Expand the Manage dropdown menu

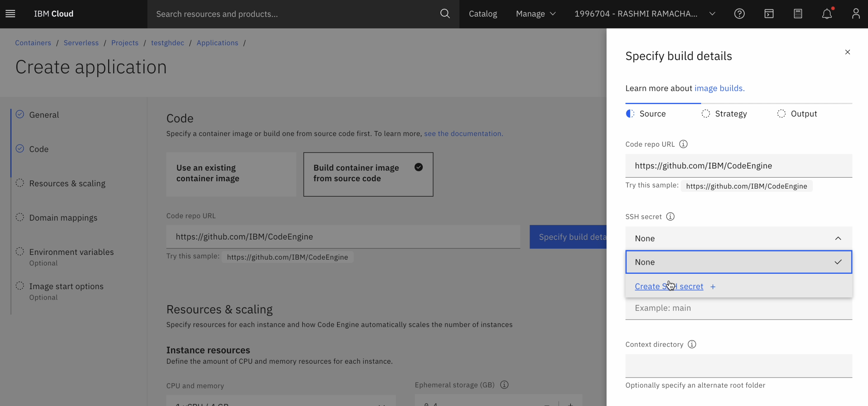535,14
